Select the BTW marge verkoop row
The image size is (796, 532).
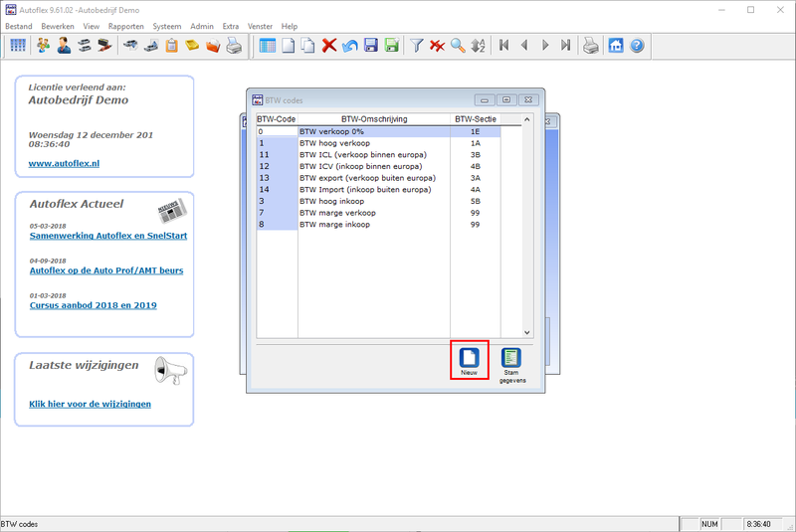point(378,213)
